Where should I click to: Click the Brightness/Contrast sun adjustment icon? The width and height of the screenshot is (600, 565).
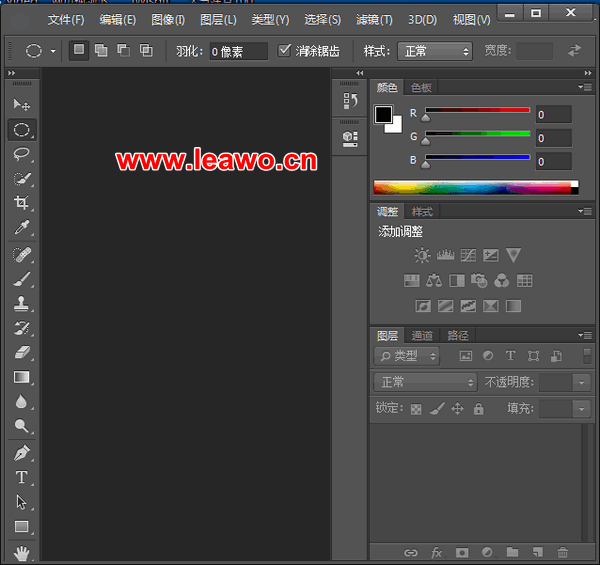(x=422, y=256)
